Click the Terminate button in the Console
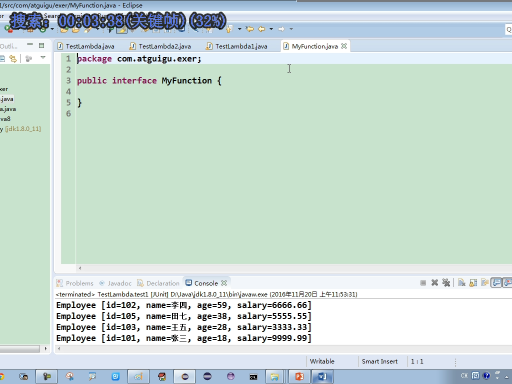 point(423,283)
